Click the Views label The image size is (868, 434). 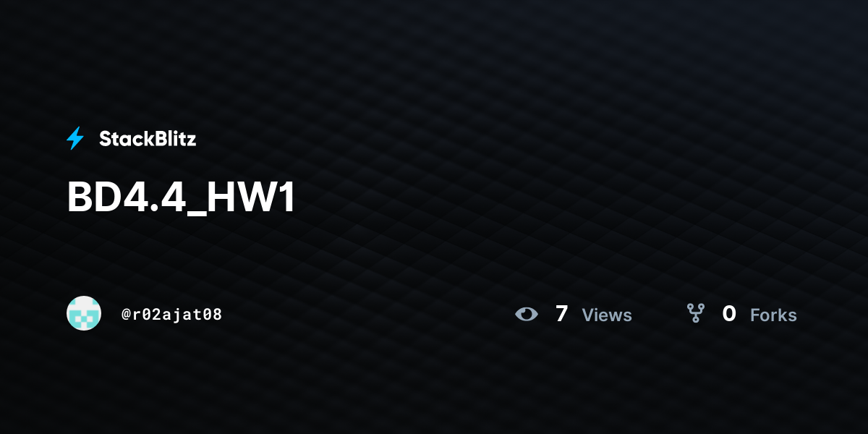(607, 315)
